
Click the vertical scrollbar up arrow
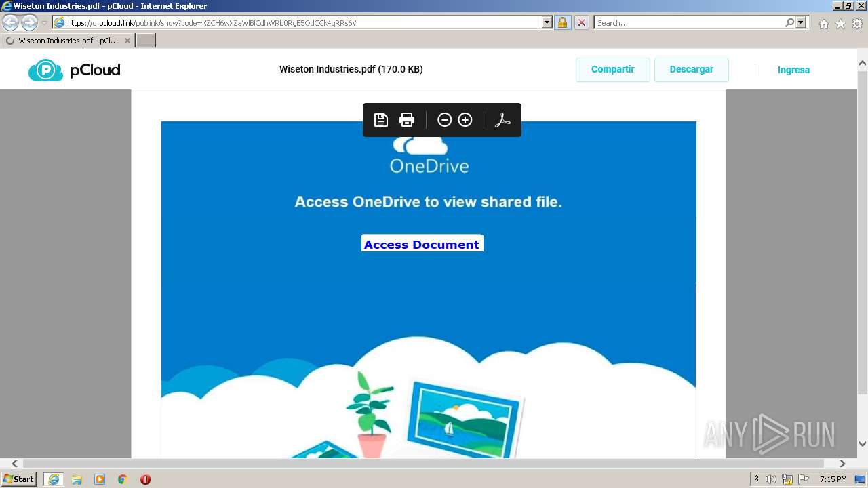pos(863,64)
